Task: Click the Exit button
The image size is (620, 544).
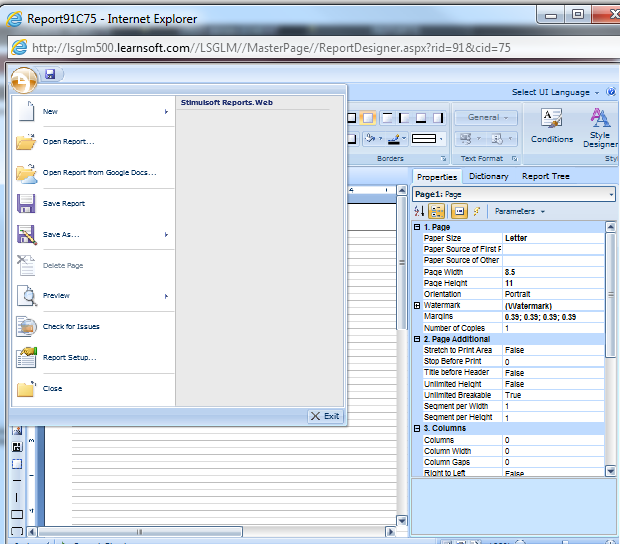Action: coord(325,416)
